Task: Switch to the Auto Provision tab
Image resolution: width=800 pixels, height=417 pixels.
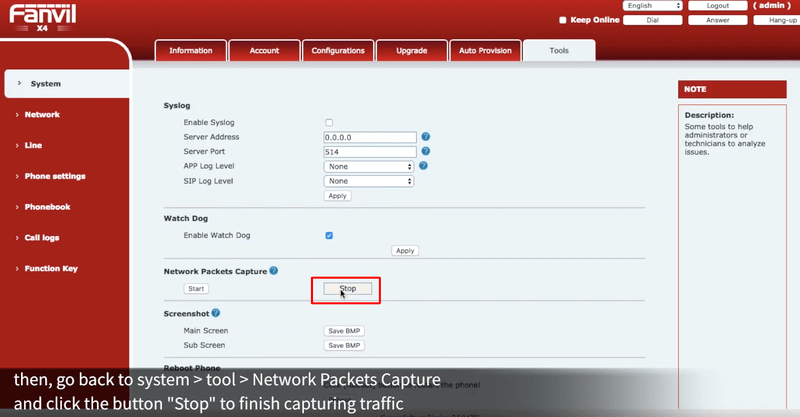Action: click(485, 50)
